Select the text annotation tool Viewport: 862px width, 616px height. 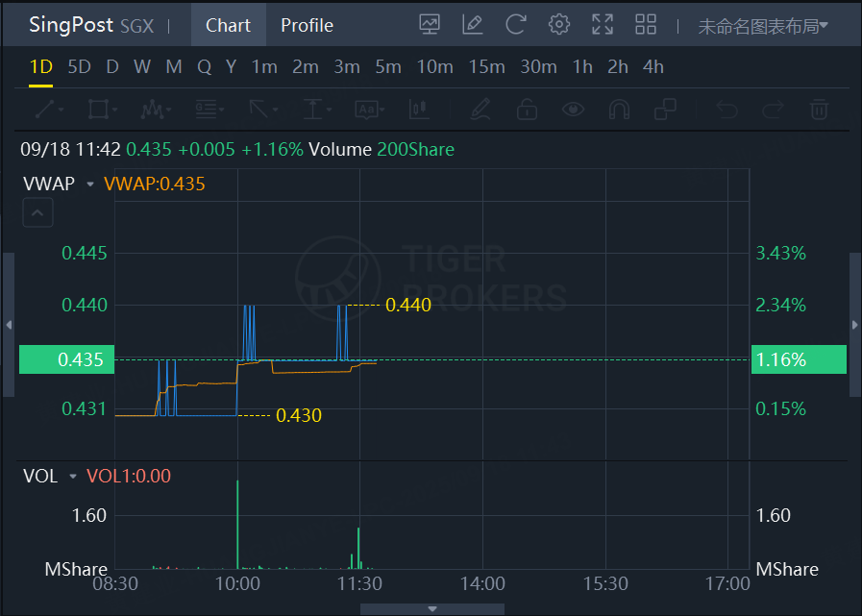369,109
